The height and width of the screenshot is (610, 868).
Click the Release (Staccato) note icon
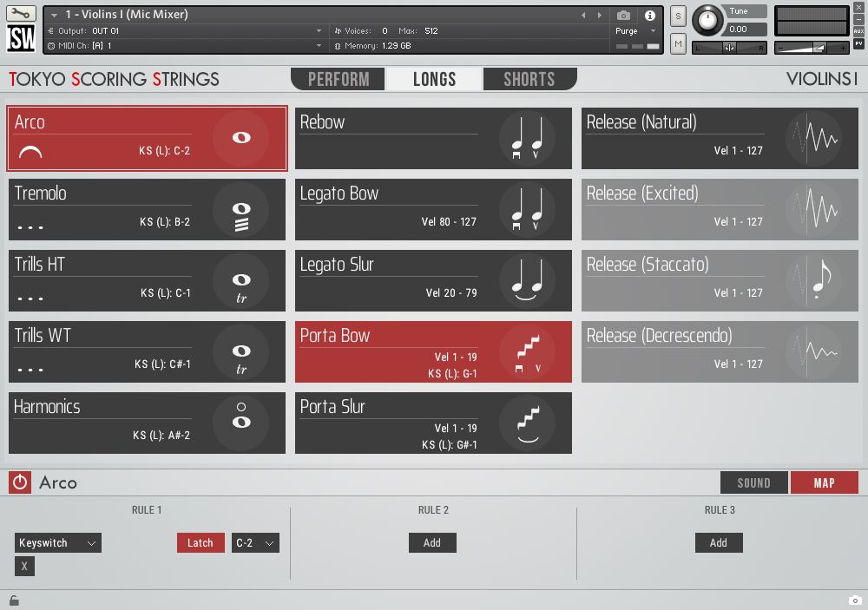(814, 280)
